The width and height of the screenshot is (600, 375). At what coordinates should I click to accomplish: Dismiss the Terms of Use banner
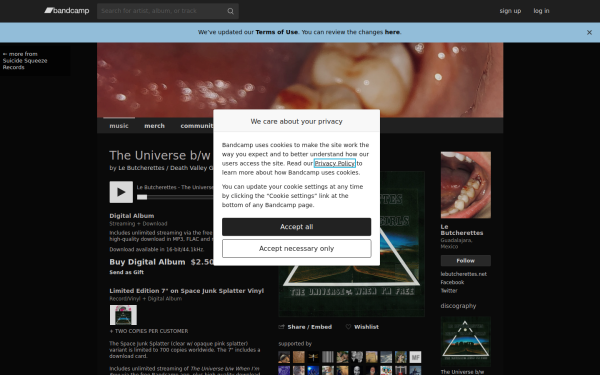point(589,33)
